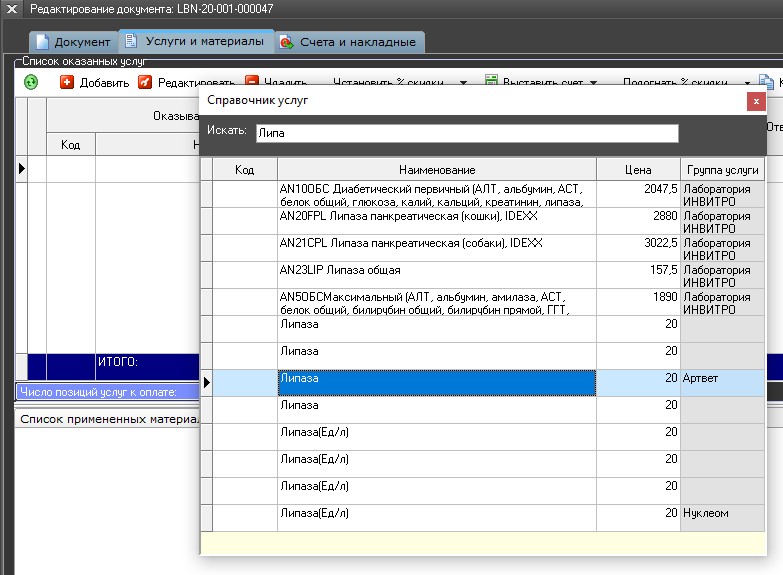Click the Счета и накладные tab icon

click(287, 42)
